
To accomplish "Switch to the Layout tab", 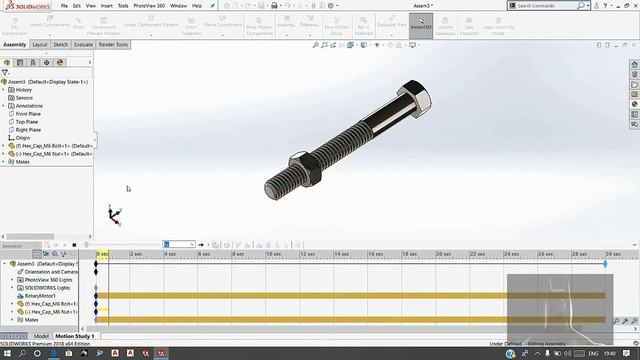I will pos(40,44).
